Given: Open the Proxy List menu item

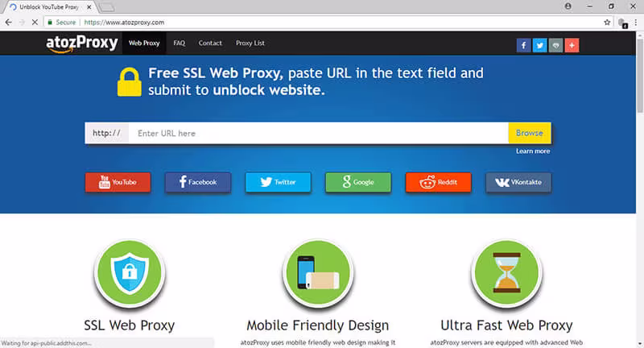Looking at the screenshot, I should click(x=250, y=43).
